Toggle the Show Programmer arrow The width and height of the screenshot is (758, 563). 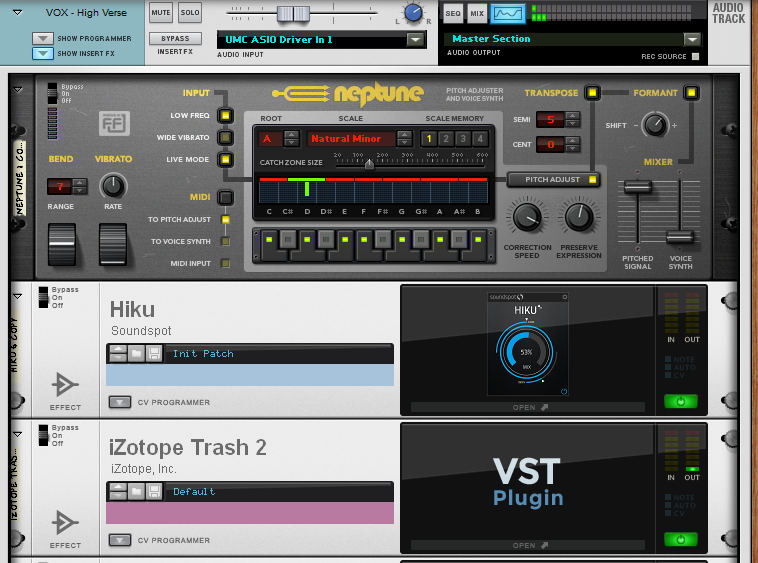point(43,38)
